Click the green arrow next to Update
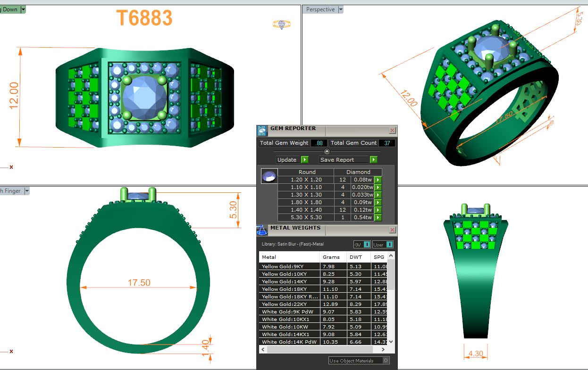The image size is (588, 370). [x=305, y=160]
